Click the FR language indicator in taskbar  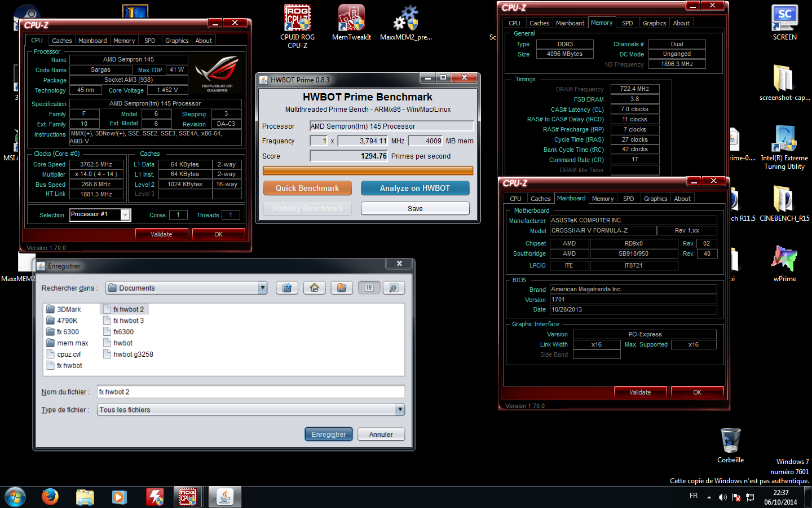(694, 496)
